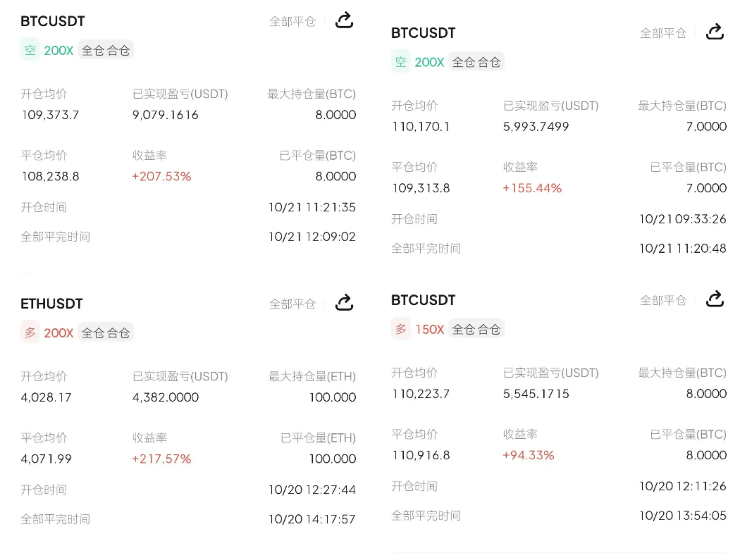747x560 pixels.
Task: Tap the green 空 badge on the 110,170.1 position
Action: click(x=401, y=62)
